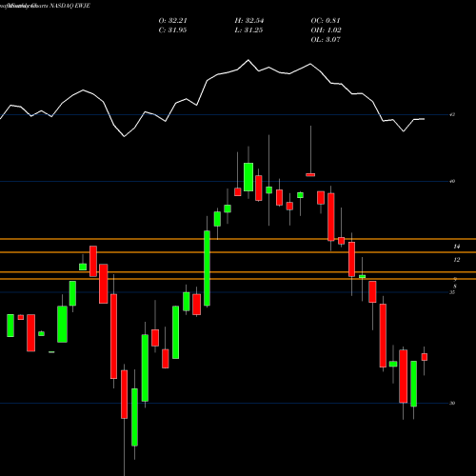
Task: Click the '30' price axis label
Action: coord(452,404)
